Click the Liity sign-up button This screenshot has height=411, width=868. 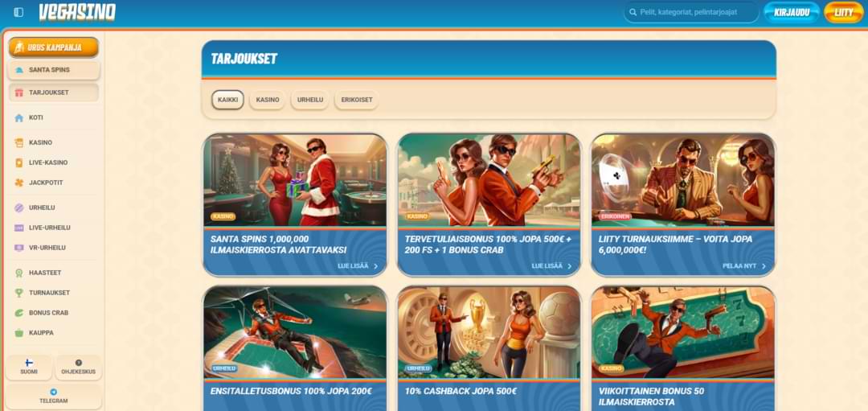(x=843, y=12)
